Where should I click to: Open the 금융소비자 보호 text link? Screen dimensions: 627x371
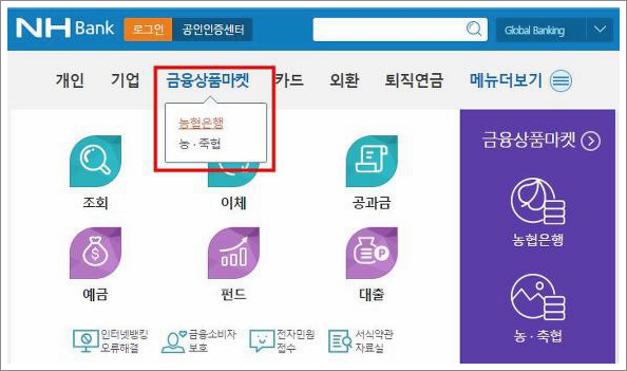pos(212,341)
